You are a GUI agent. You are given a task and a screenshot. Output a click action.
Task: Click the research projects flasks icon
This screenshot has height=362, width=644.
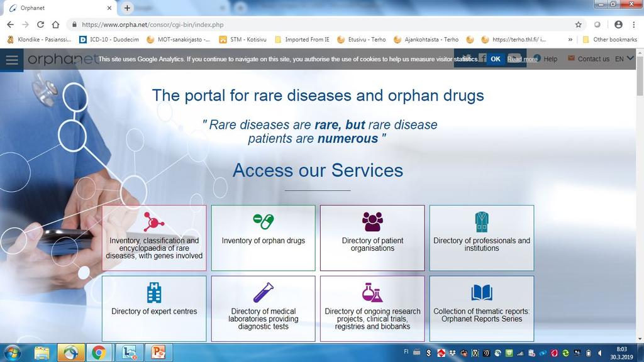(x=372, y=293)
